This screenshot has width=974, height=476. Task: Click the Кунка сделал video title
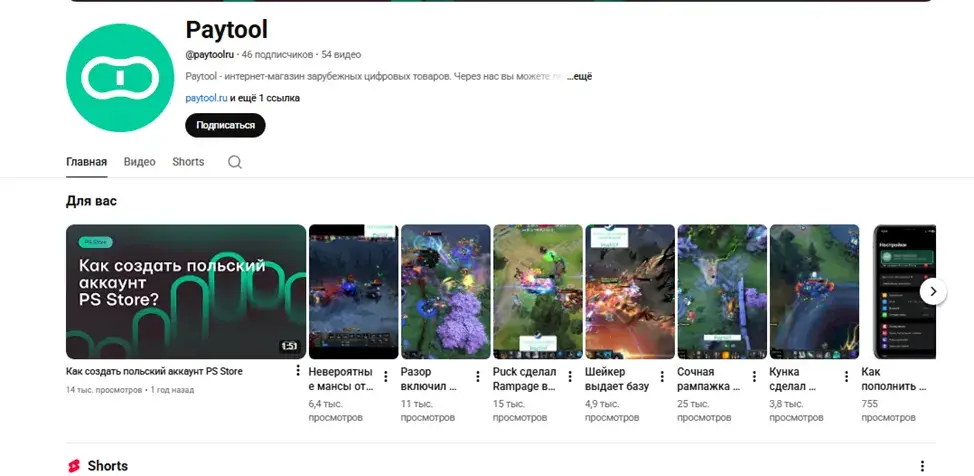click(793, 379)
